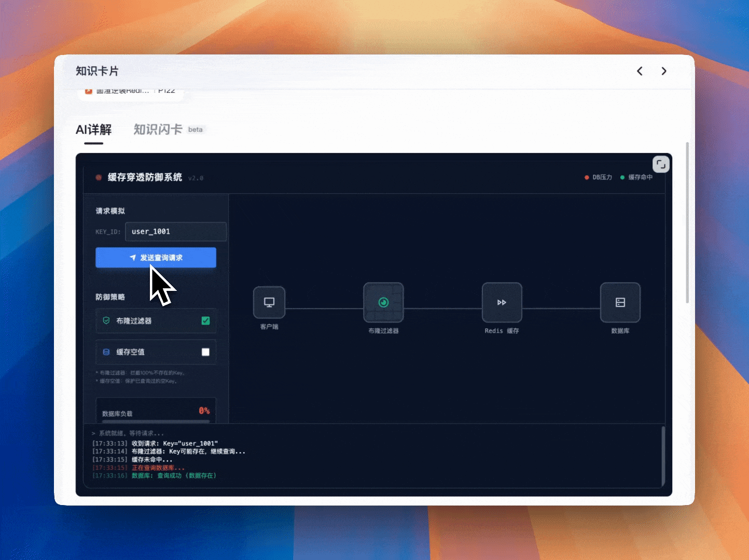Click the red logo beside 缓存穿透防御系统
The image size is (749, 560).
[99, 177]
